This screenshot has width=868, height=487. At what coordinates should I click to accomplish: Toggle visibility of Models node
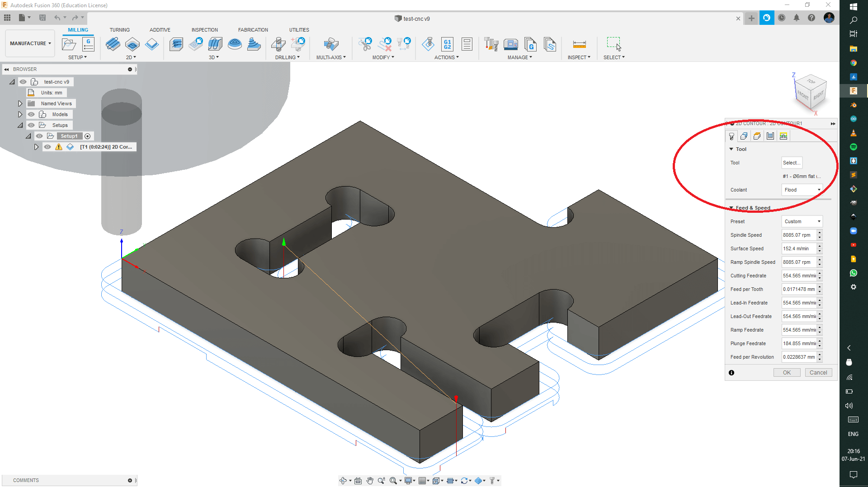(x=31, y=114)
